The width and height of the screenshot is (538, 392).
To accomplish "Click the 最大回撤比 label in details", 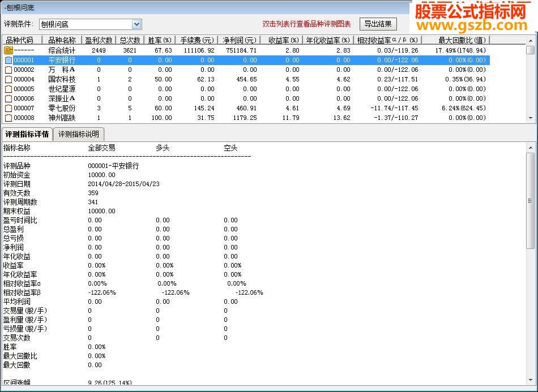I will 20,356.
